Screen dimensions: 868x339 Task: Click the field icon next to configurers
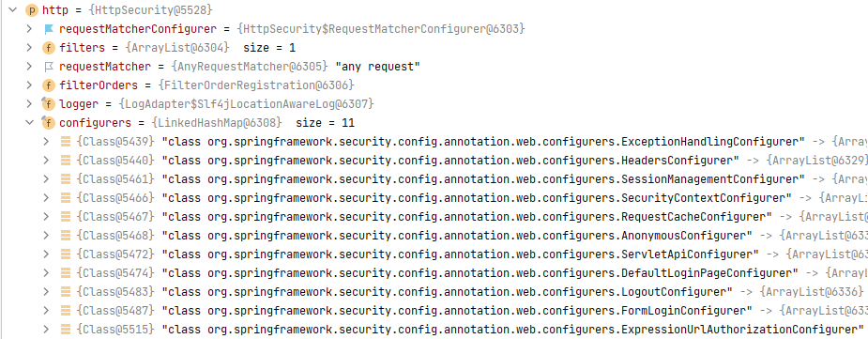click(x=49, y=122)
